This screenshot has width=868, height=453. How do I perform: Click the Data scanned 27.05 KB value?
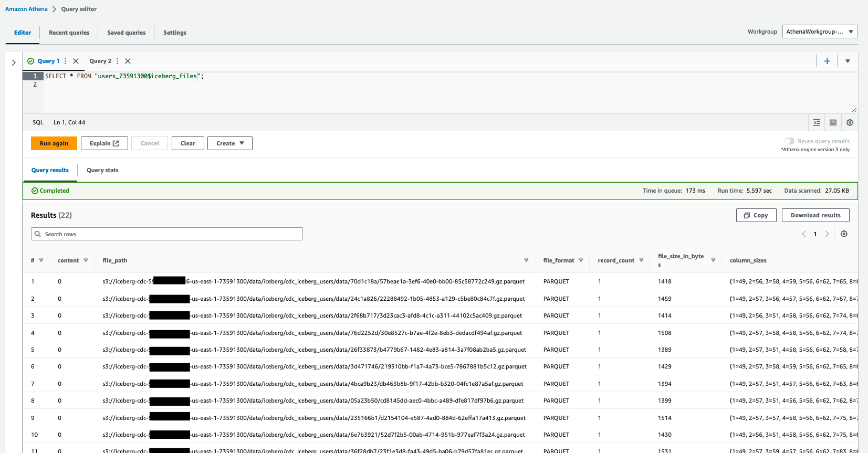837,191
